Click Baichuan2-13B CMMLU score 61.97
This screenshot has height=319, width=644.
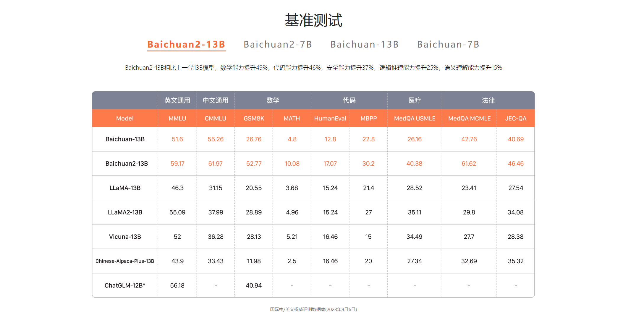tap(215, 164)
